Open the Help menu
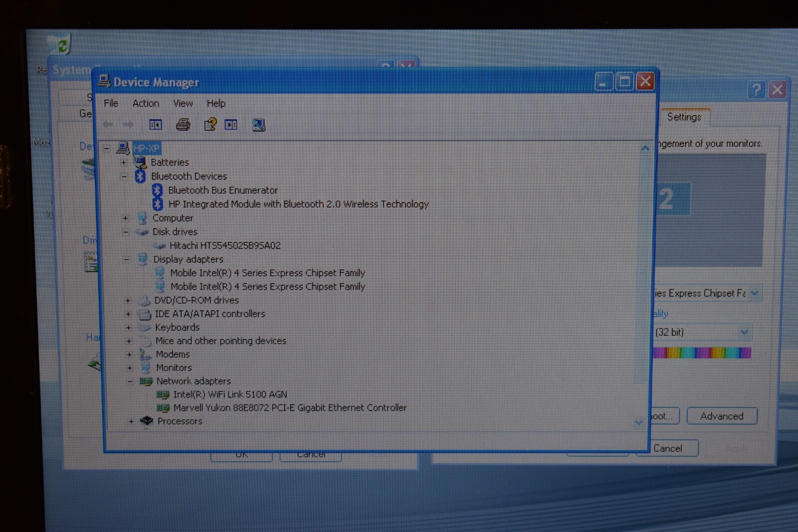 (216, 103)
